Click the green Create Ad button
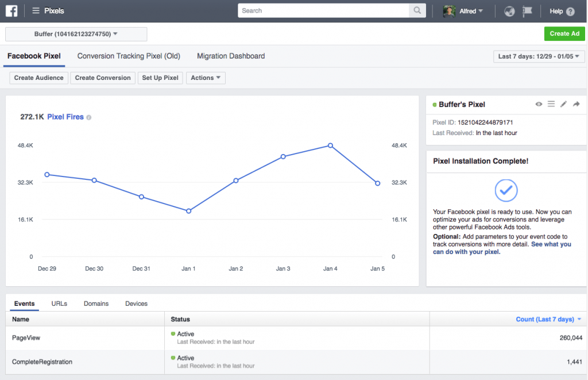 pos(564,34)
